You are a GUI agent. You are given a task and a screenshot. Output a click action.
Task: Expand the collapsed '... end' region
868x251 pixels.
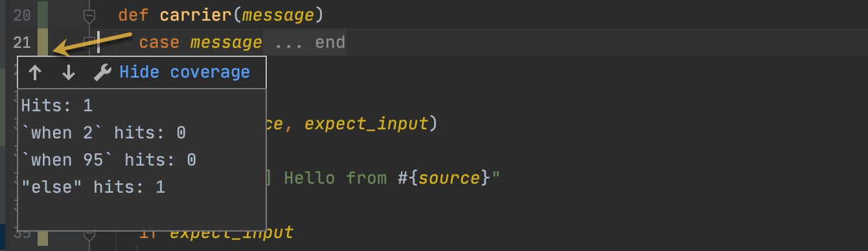click(x=310, y=43)
